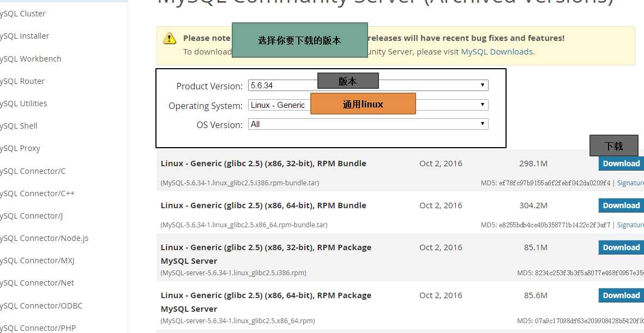Select MySQL Utilities in sidebar
The height and width of the screenshot is (333, 644).
(23, 104)
